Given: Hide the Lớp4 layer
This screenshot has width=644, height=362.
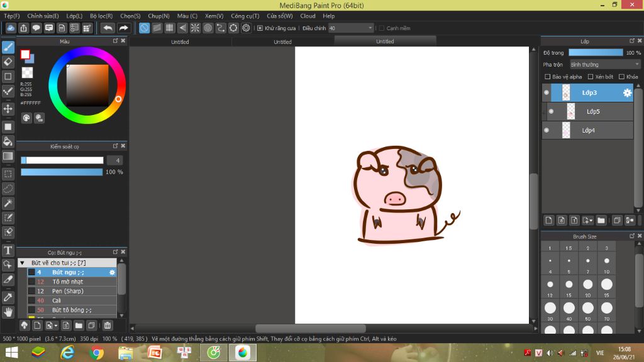Looking at the screenshot, I should [547, 131].
